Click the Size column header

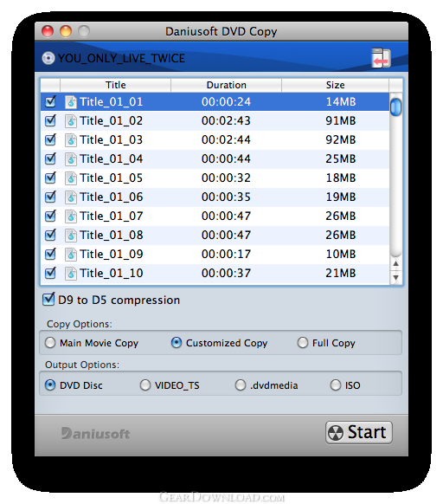[335, 85]
